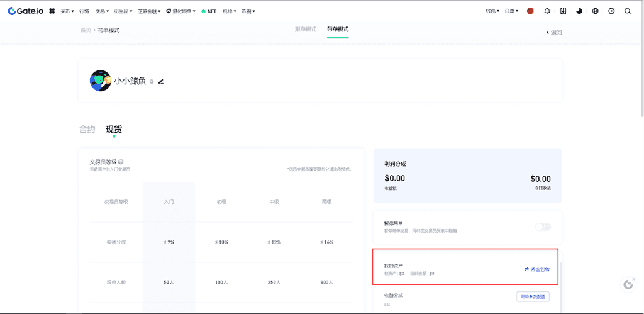The height and width of the screenshot is (314, 644).
Task: Toggle the 暂停带单 switch
Action: 543,227
